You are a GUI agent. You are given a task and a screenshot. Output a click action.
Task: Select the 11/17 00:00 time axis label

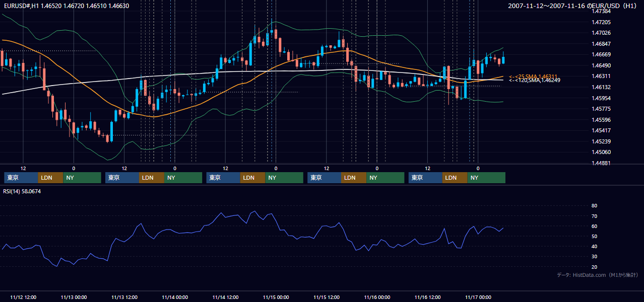point(478,297)
